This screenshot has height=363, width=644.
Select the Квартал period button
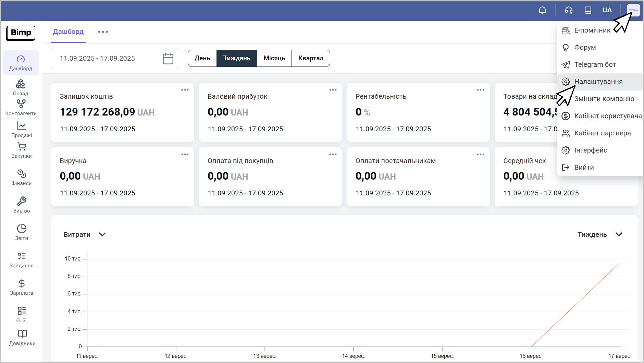point(311,58)
